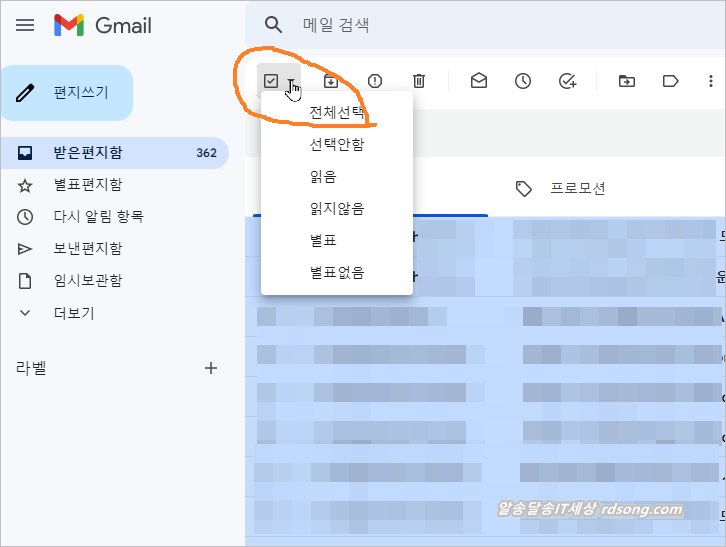Report spam using the exclamation icon
The image size is (726, 547).
click(375, 81)
